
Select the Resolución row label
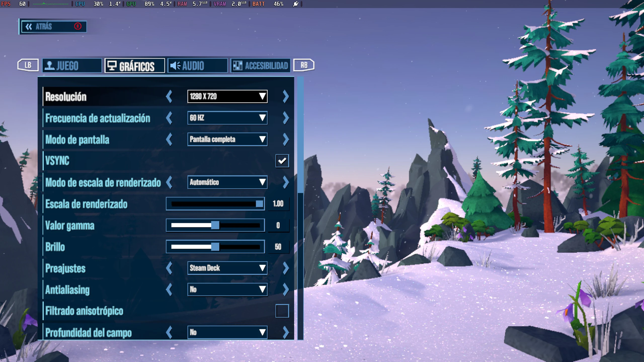(66, 97)
